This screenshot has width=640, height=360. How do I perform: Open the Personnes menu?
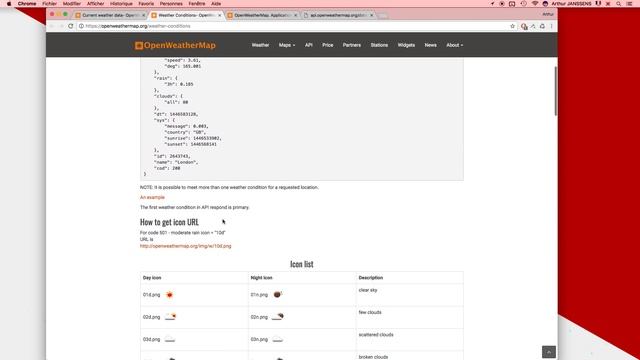[171, 4]
